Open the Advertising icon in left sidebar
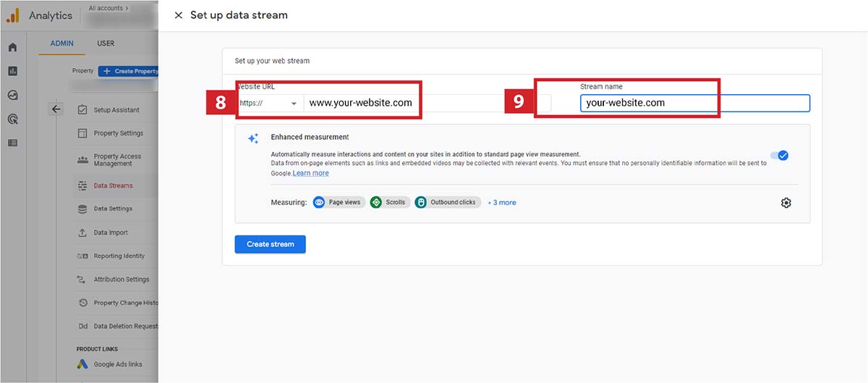Image resolution: width=868 pixels, height=383 pixels. click(x=12, y=119)
